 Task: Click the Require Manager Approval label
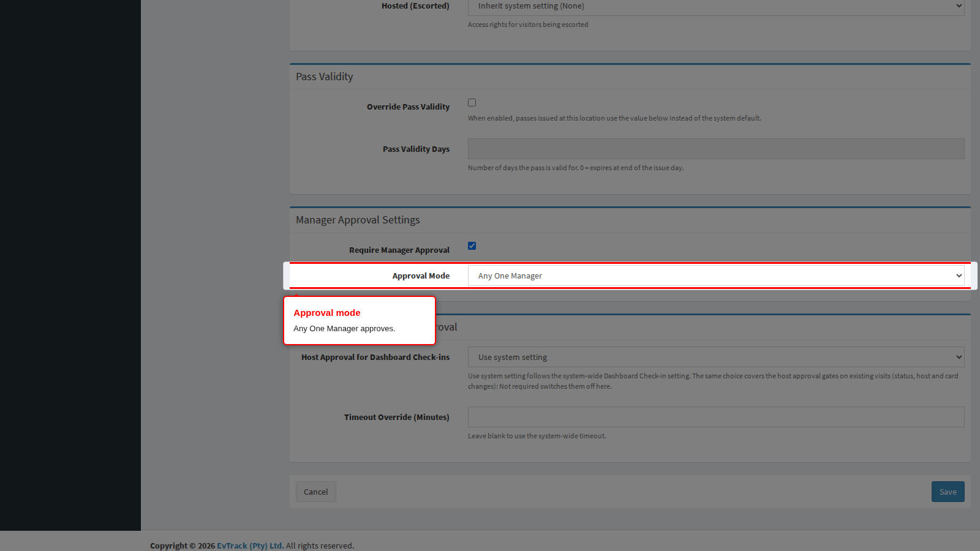[x=399, y=250]
